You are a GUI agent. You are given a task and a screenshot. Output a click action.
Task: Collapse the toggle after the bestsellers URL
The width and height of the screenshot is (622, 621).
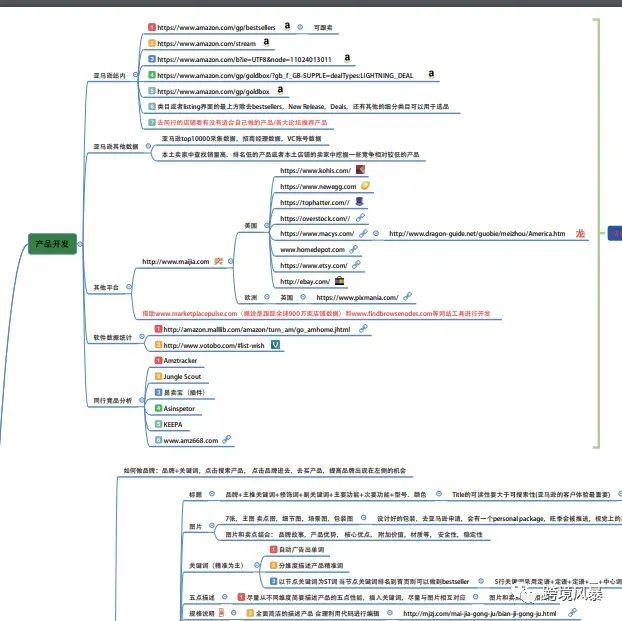[x=300, y=27]
